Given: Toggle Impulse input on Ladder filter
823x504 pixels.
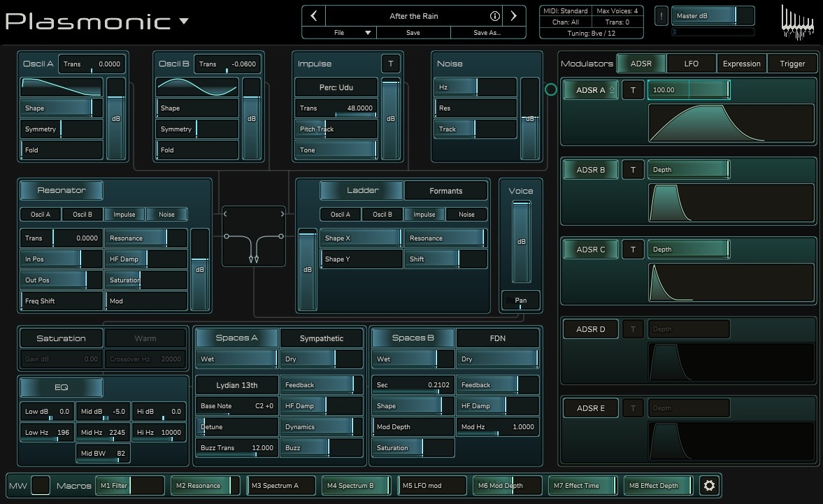Looking at the screenshot, I should click(x=424, y=215).
